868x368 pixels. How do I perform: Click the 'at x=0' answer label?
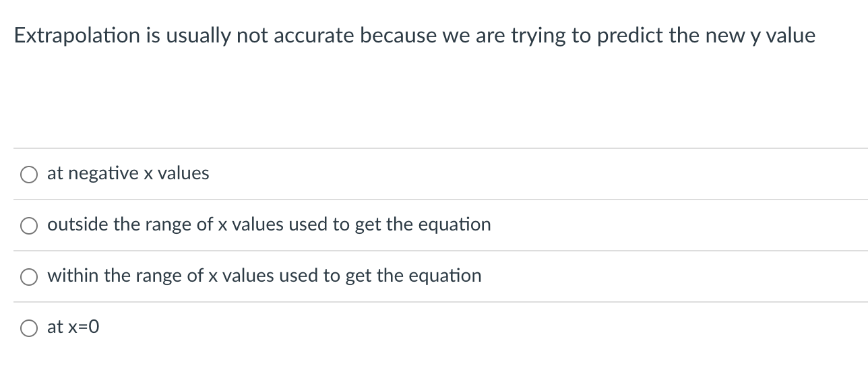click(x=73, y=327)
